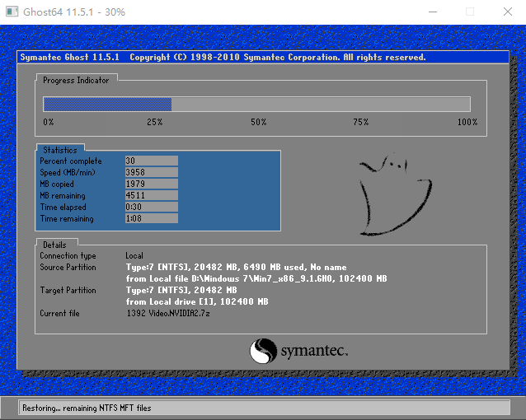Viewport: 526px width, 420px height.
Task: Select the Time elapsed value 0:30
Action: tap(152, 207)
